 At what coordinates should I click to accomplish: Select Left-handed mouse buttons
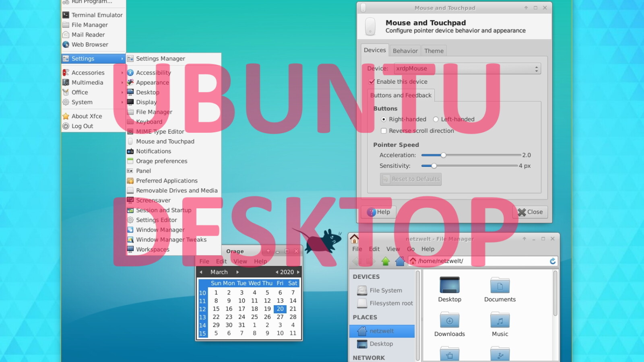(436, 119)
